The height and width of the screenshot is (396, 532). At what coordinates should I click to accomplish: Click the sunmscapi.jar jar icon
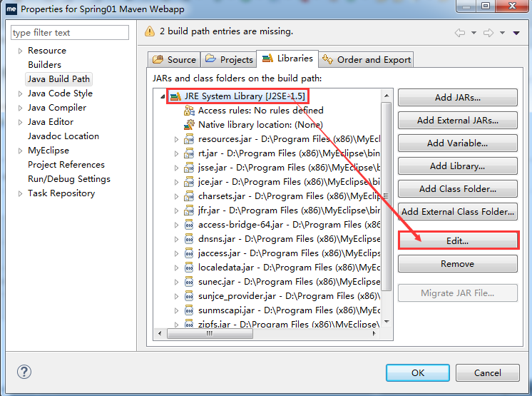click(x=189, y=310)
